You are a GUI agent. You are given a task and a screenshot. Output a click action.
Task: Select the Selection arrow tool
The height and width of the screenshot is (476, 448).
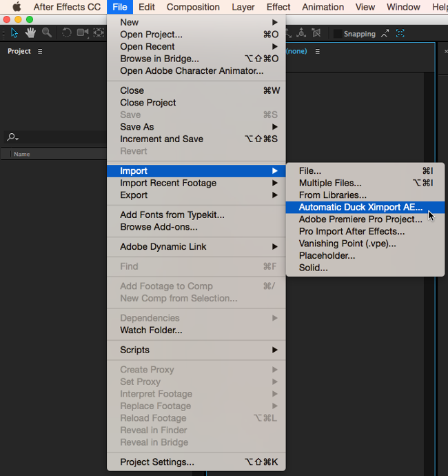tap(14, 33)
